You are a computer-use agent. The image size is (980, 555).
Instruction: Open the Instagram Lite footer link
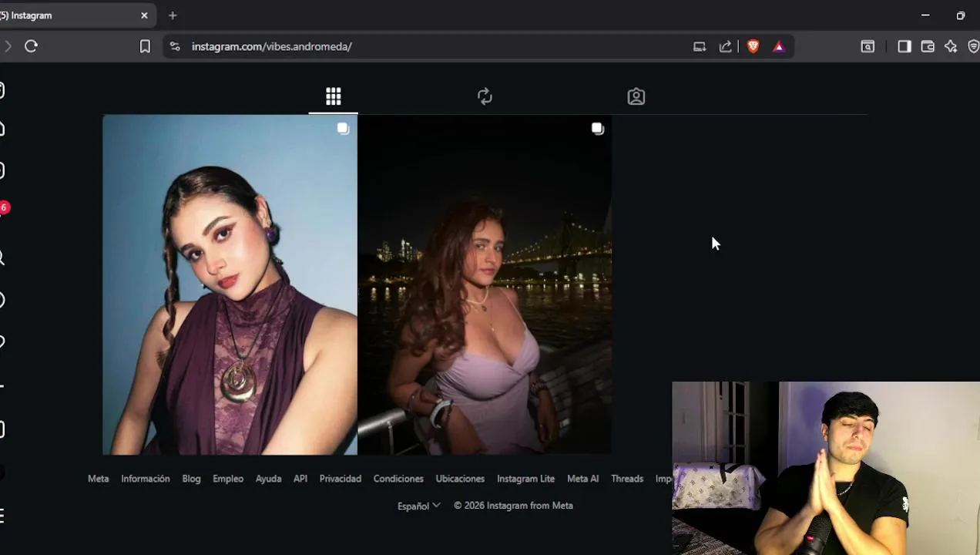click(525, 479)
